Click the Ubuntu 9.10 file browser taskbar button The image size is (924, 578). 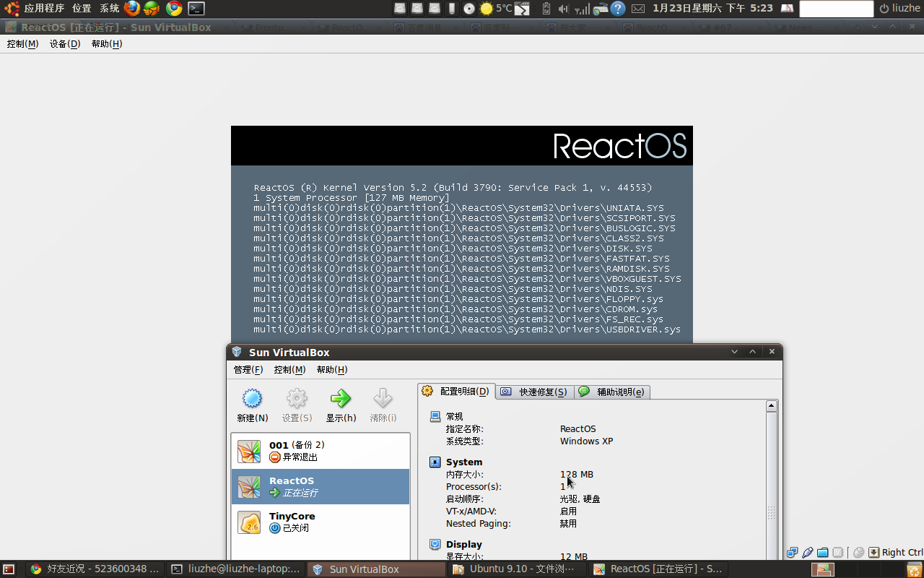514,569
